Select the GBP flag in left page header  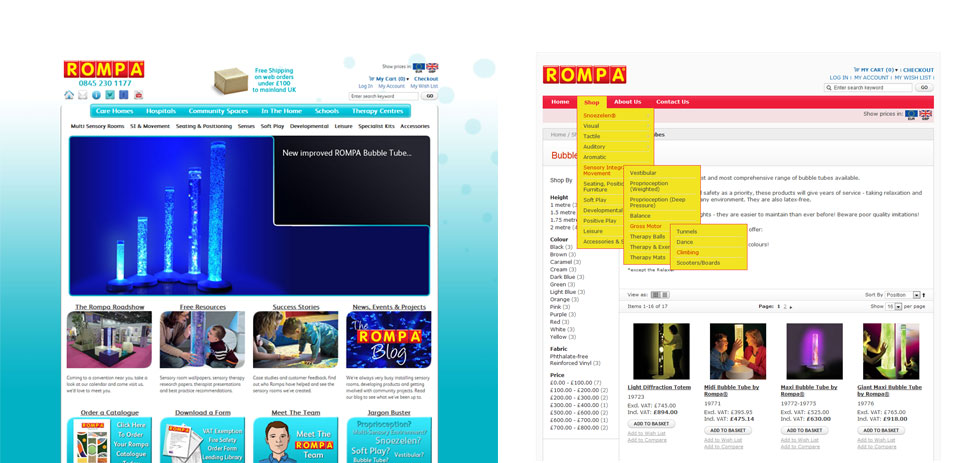point(432,67)
